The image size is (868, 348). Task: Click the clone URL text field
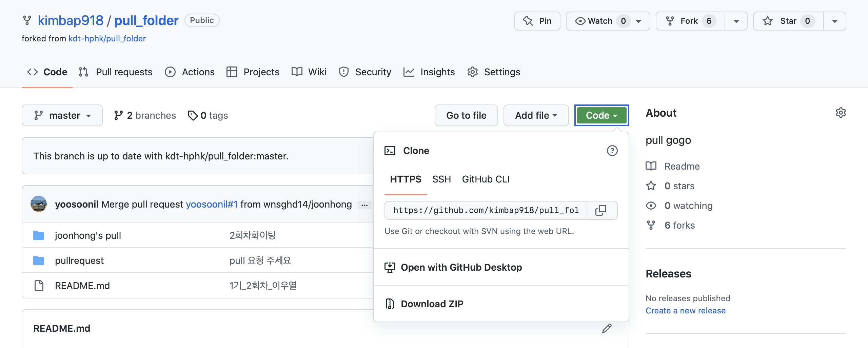(x=486, y=210)
